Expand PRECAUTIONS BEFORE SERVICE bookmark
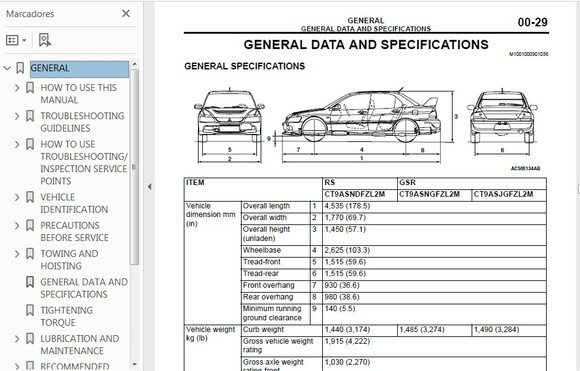The height and width of the screenshot is (371, 580). (17, 226)
